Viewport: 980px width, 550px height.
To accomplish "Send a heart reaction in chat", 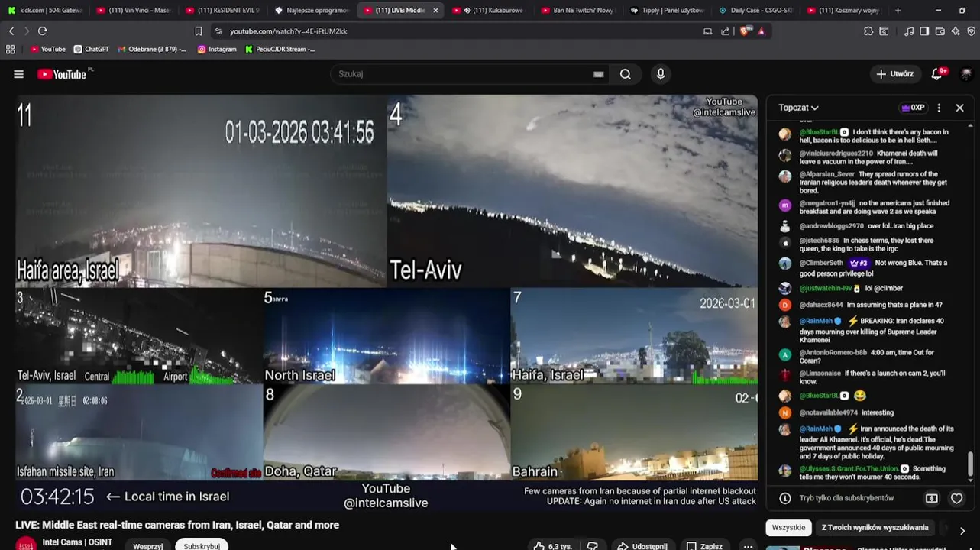I will (956, 498).
